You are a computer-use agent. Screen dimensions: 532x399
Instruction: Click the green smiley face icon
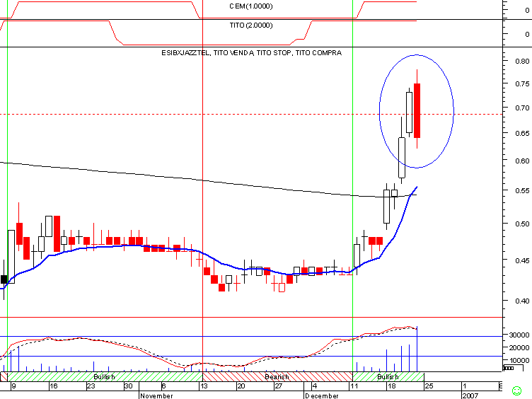click(x=516, y=391)
